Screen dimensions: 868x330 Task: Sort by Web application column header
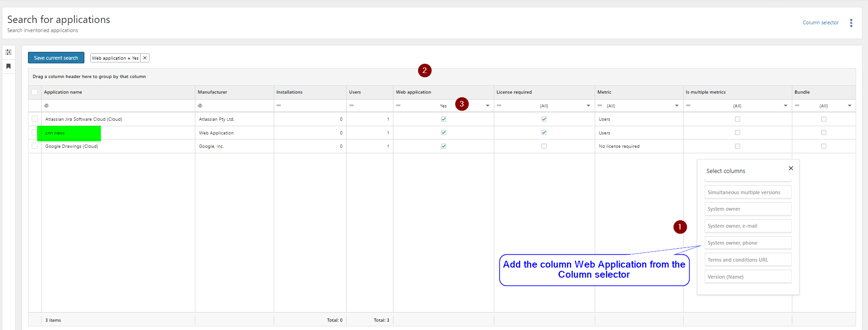point(443,92)
